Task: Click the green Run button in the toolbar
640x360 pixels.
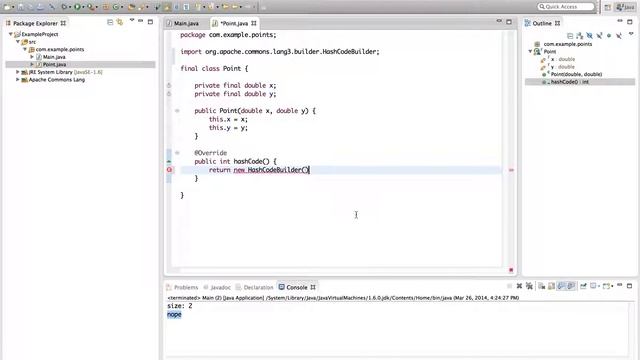Action: click(x=77, y=7)
